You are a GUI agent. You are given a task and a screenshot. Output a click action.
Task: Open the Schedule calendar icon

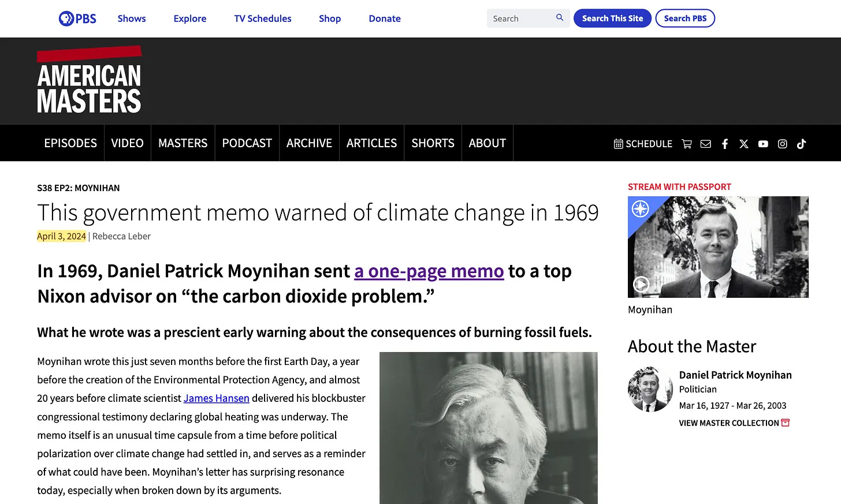click(618, 144)
